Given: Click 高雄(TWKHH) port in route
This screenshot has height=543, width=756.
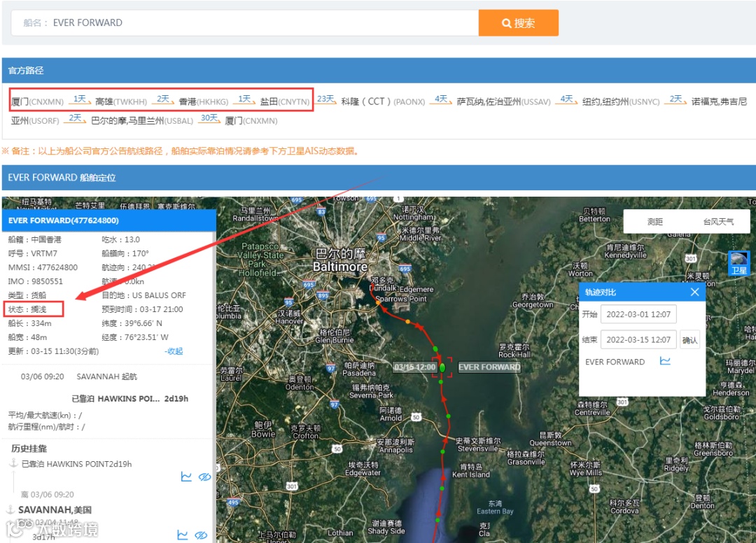Looking at the screenshot, I should click(121, 101).
